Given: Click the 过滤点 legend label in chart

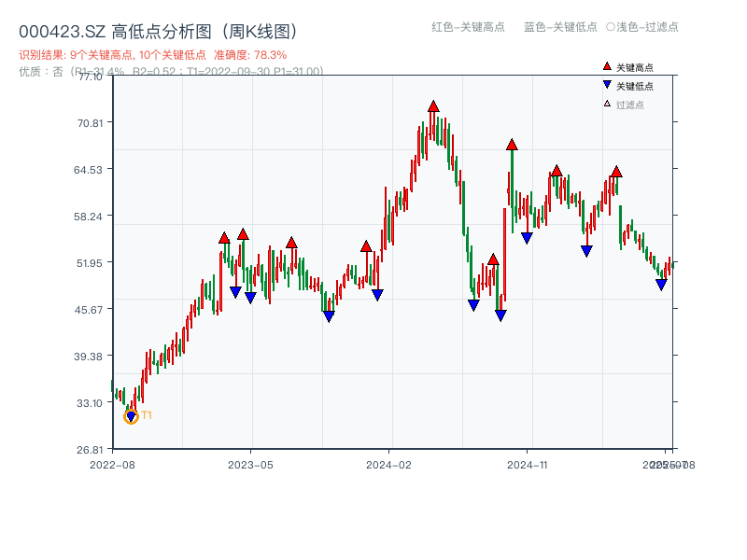Looking at the screenshot, I should 629,105.
